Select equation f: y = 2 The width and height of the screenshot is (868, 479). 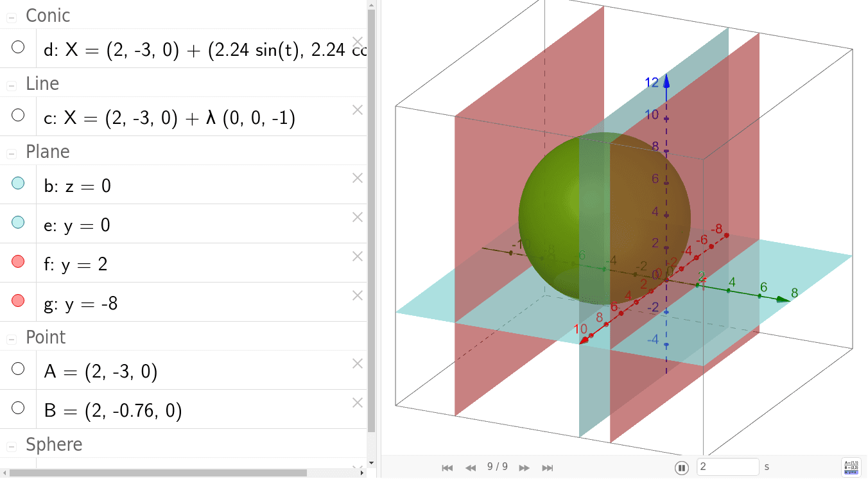point(76,265)
